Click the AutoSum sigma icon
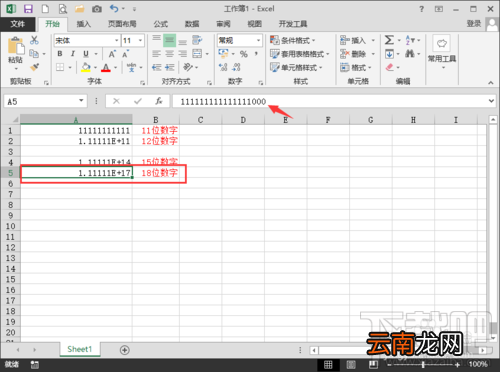The image size is (500, 372). click(x=389, y=40)
